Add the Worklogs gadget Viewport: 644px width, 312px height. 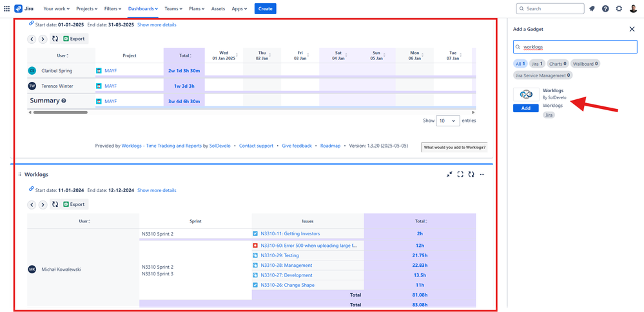tap(526, 108)
